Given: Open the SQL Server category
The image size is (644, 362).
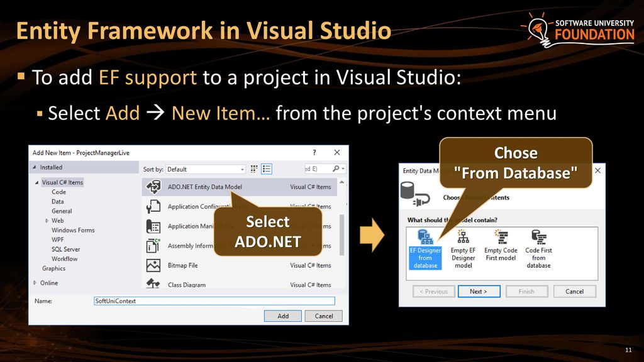Looking at the screenshot, I should [65, 249].
